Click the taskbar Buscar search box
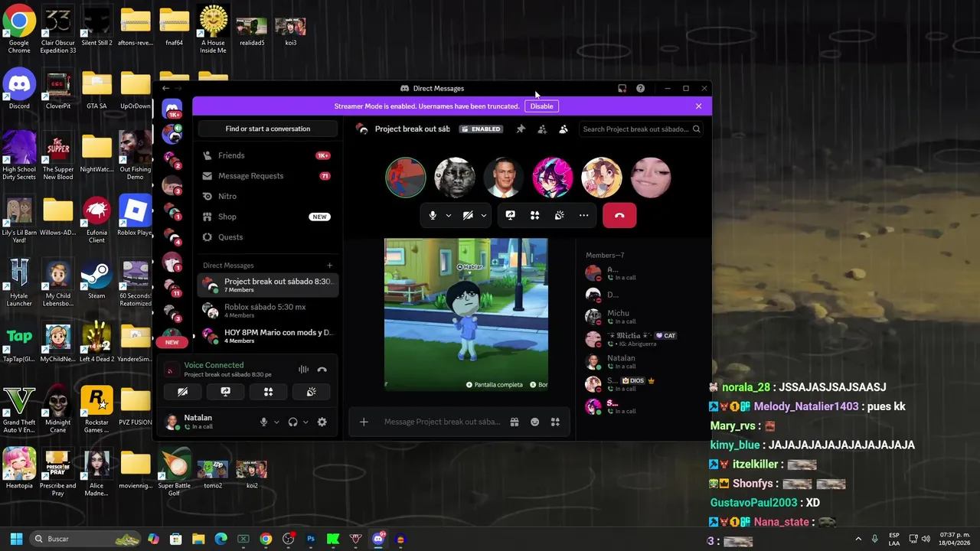This screenshot has height=551, width=980. (x=86, y=539)
